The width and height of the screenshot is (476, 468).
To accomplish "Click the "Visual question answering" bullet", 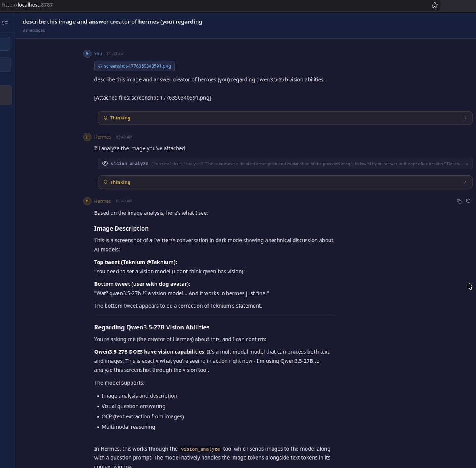I will click(133, 406).
